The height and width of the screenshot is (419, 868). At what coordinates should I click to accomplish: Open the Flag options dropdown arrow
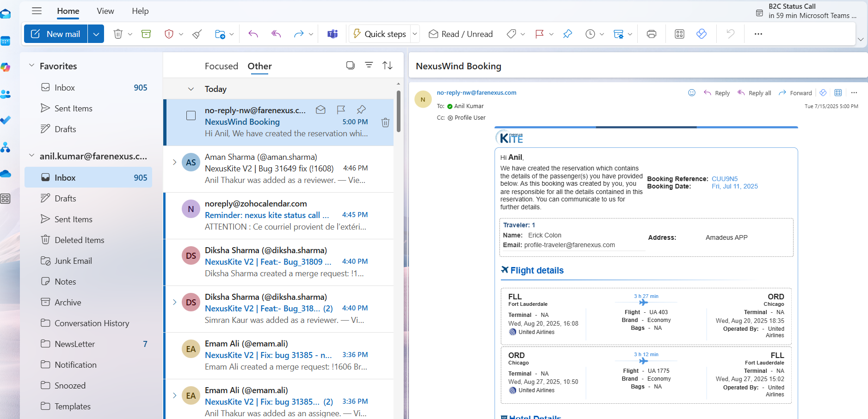551,34
